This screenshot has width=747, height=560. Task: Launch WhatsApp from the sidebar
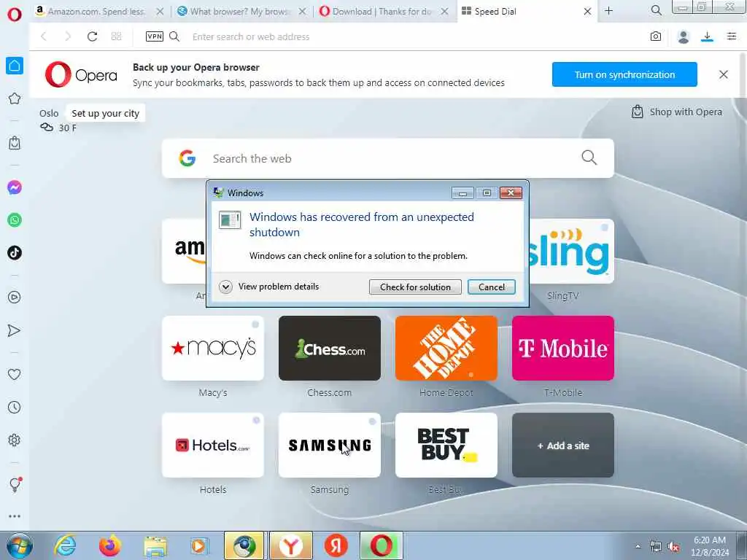(x=15, y=220)
